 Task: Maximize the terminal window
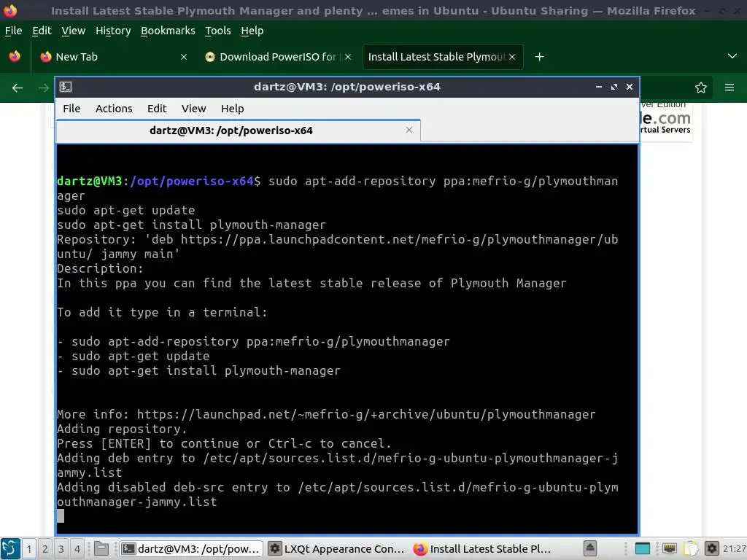614,87
